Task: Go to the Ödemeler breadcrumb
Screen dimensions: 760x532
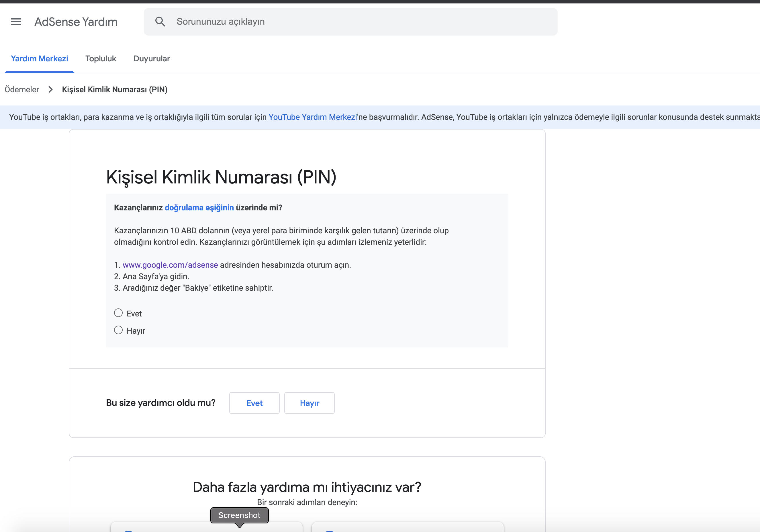Action: click(x=22, y=90)
